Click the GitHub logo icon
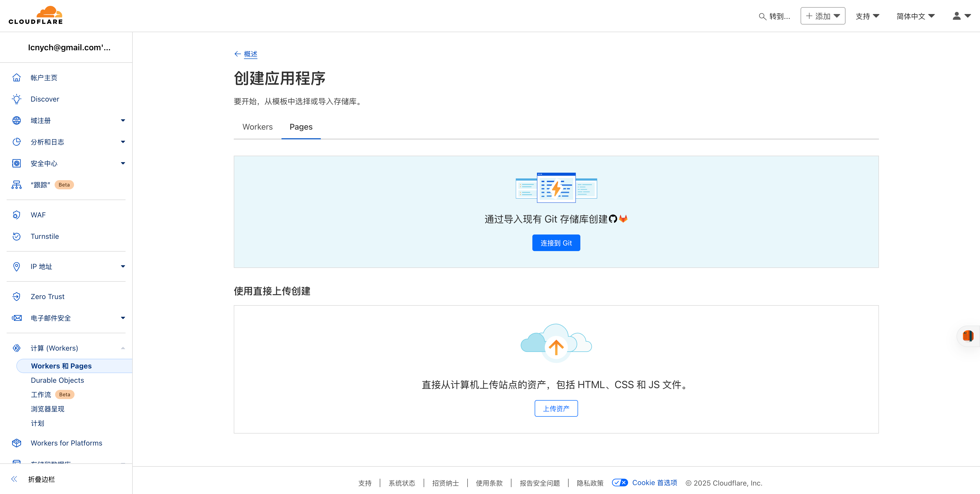This screenshot has height=494, width=980. click(612, 219)
